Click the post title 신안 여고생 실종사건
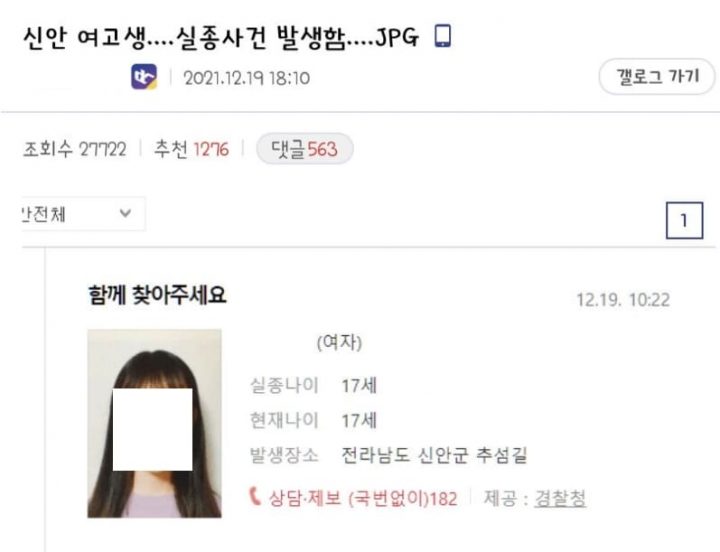Image resolution: width=720 pixels, height=552 pixels. tap(221, 38)
